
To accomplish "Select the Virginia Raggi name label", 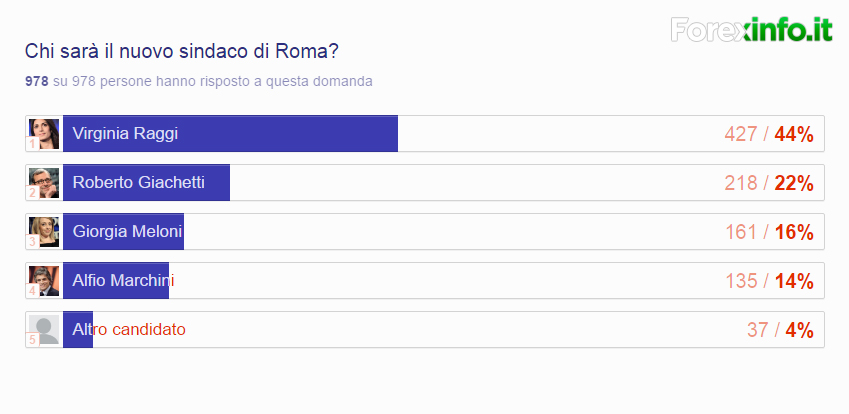I will click(x=125, y=134).
